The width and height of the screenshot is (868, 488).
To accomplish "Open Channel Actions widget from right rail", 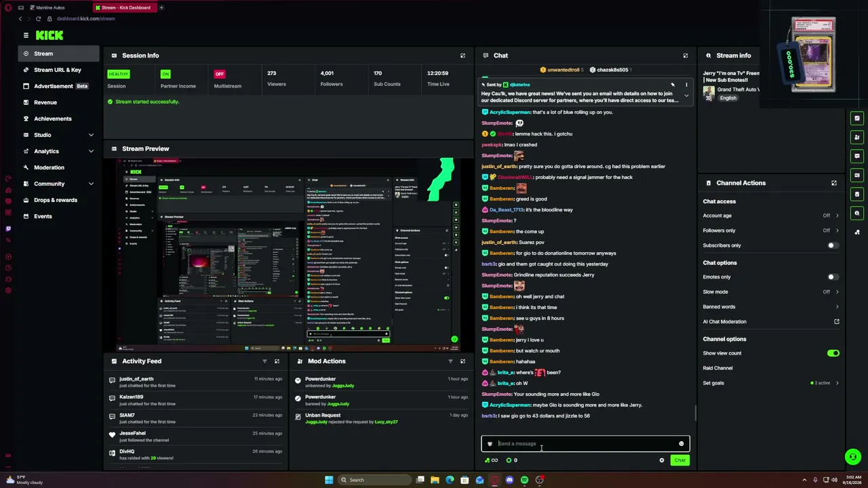I will click(857, 194).
